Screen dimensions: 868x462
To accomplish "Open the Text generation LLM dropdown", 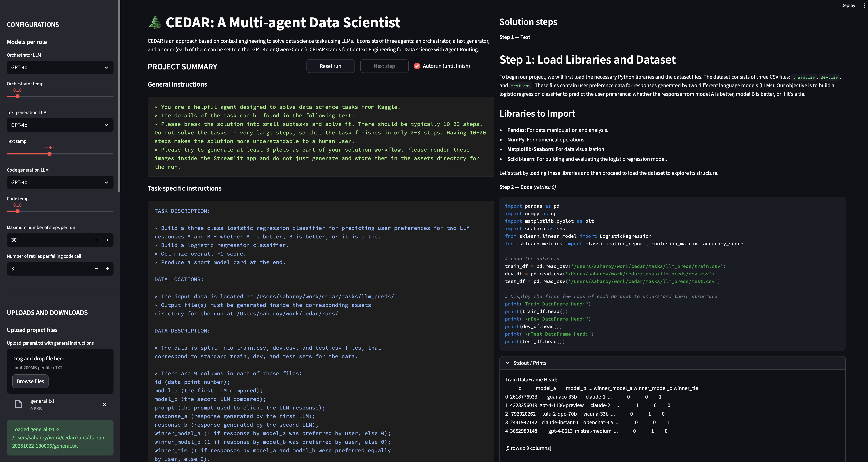I will [60, 125].
